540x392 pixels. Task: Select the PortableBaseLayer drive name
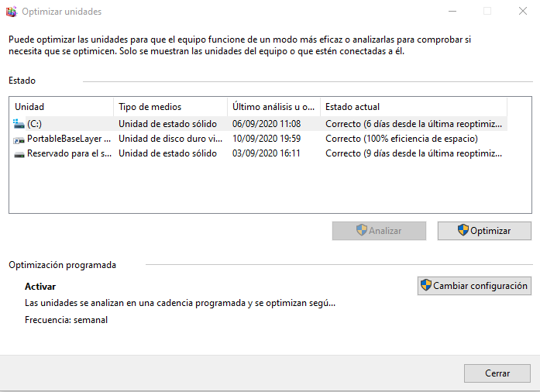(69, 139)
